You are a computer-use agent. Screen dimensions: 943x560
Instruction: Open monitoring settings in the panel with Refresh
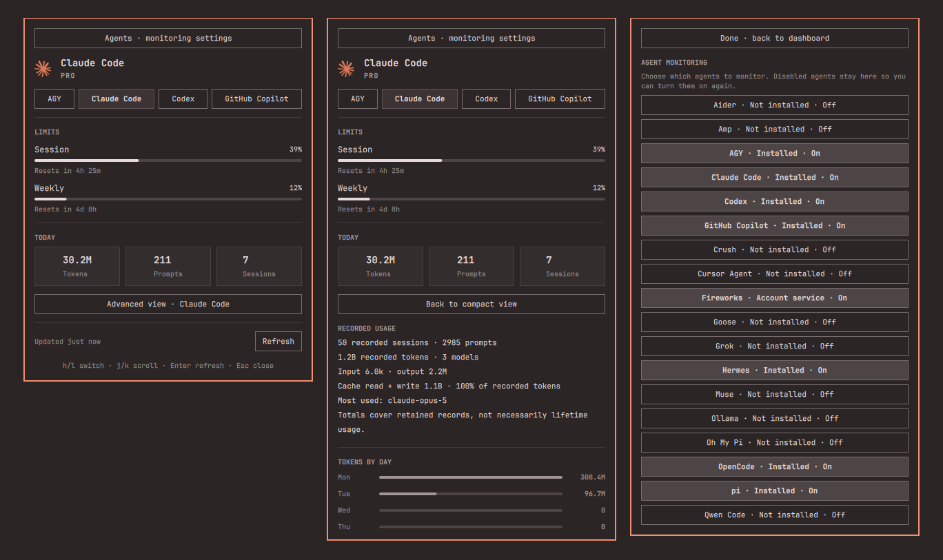point(168,39)
